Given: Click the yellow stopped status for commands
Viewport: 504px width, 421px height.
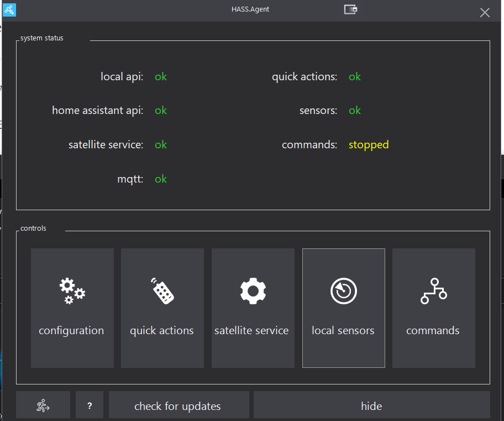Looking at the screenshot, I should tap(369, 144).
